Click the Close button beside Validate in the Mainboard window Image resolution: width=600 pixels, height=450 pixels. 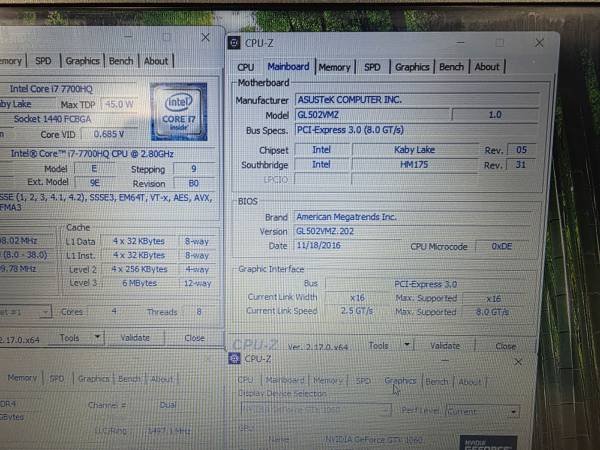pyautogui.click(x=506, y=345)
